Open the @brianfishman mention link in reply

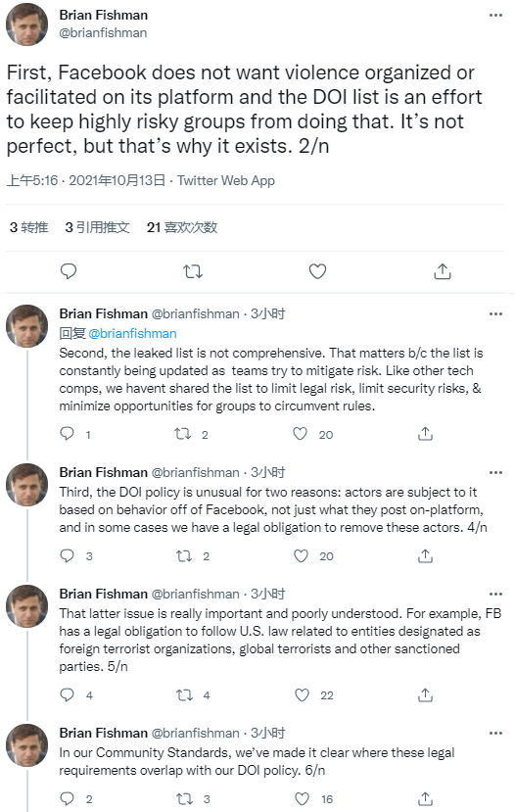132,333
